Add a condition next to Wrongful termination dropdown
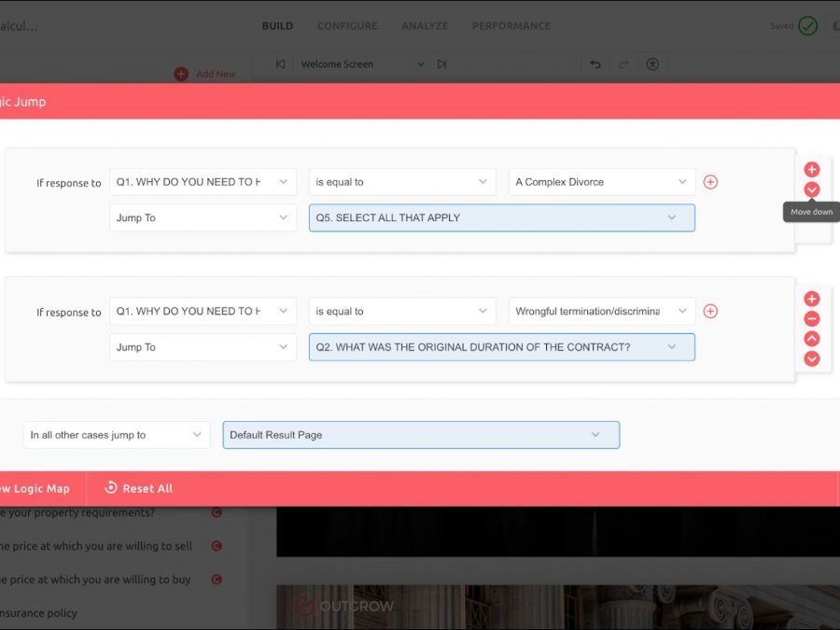This screenshot has height=630, width=840. (710, 312)
